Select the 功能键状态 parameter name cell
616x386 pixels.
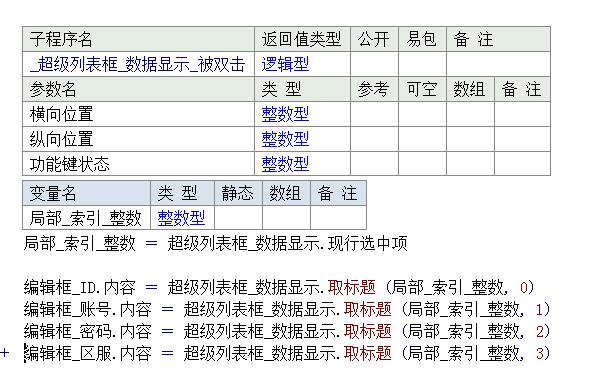pyautogui.click(x=138, y=164)
